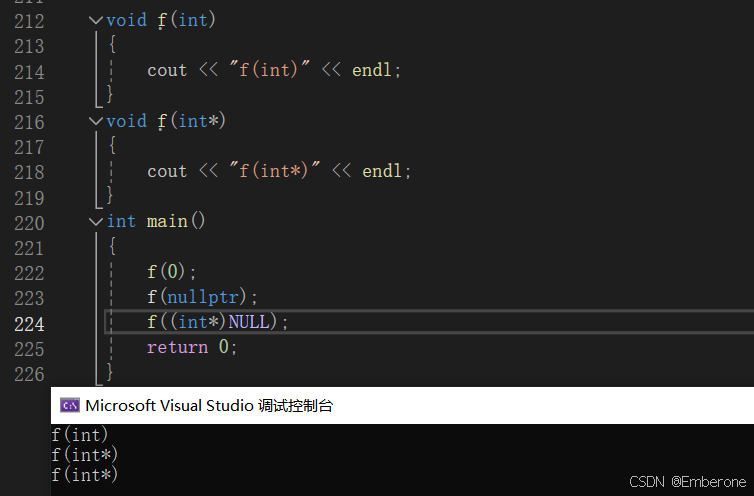This screenshot has width=754, height=496.
Task: Select line number 213
Action: [29, 46]
